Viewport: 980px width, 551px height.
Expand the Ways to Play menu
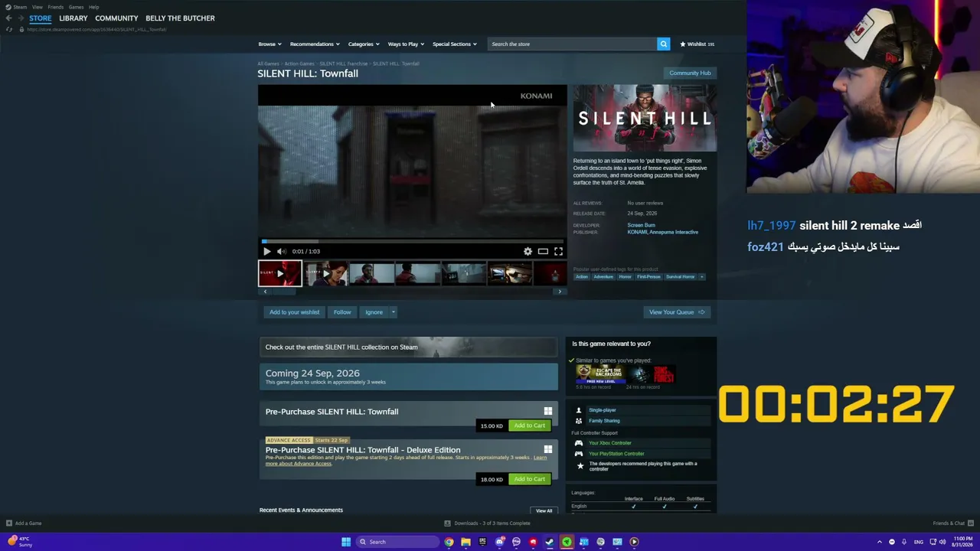pyautogui.click(x=406, y=44)
